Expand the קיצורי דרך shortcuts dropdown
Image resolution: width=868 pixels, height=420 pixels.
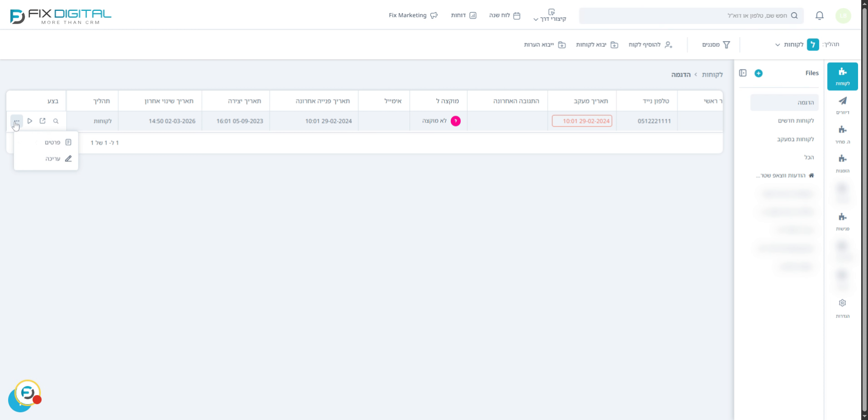tap(550, 16)
